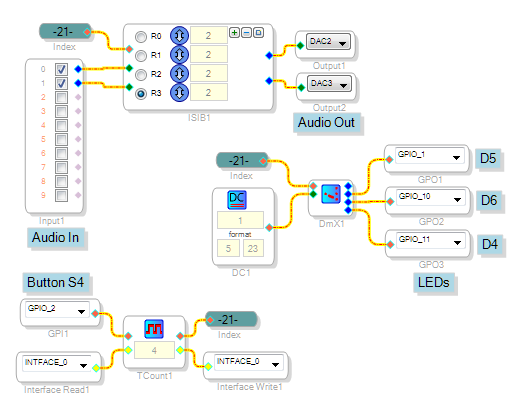Select the D4 label
The image size is (524, 403).
point(490,244)
